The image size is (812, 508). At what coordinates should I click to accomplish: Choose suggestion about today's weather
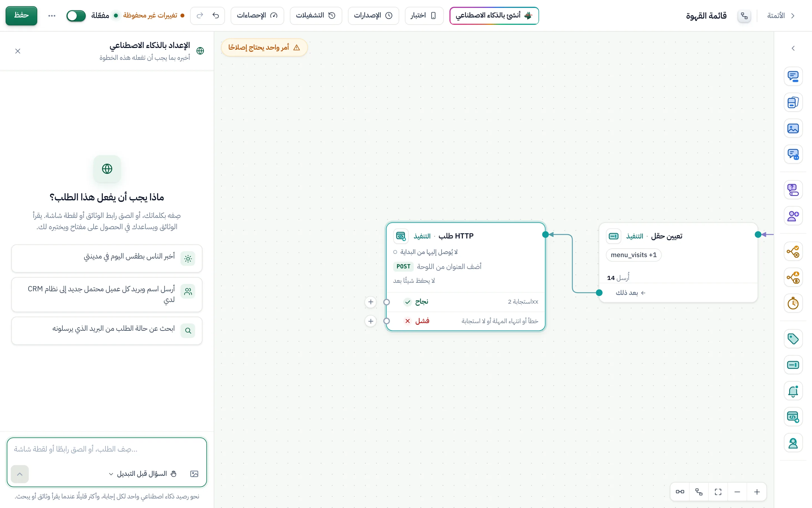click(107, 258)
